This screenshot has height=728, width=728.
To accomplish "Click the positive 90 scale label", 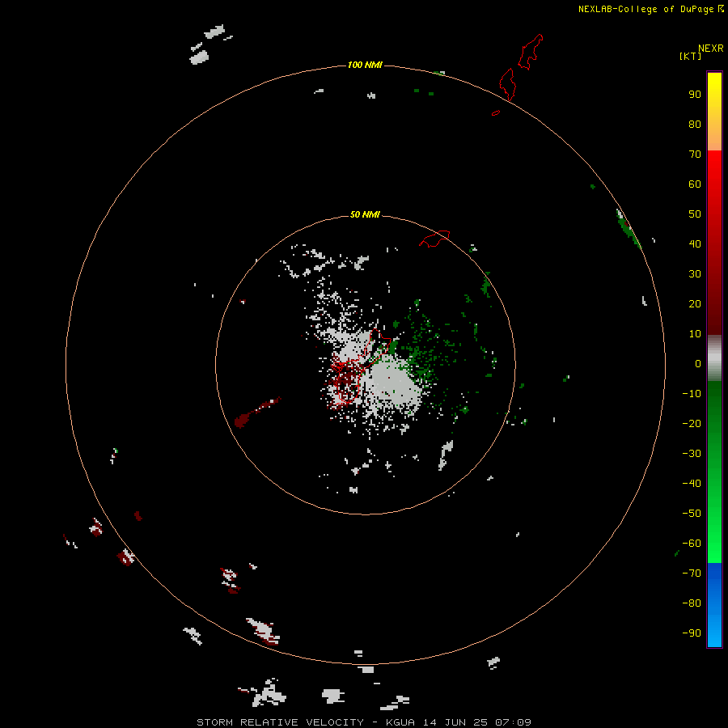I will point(695,95).
